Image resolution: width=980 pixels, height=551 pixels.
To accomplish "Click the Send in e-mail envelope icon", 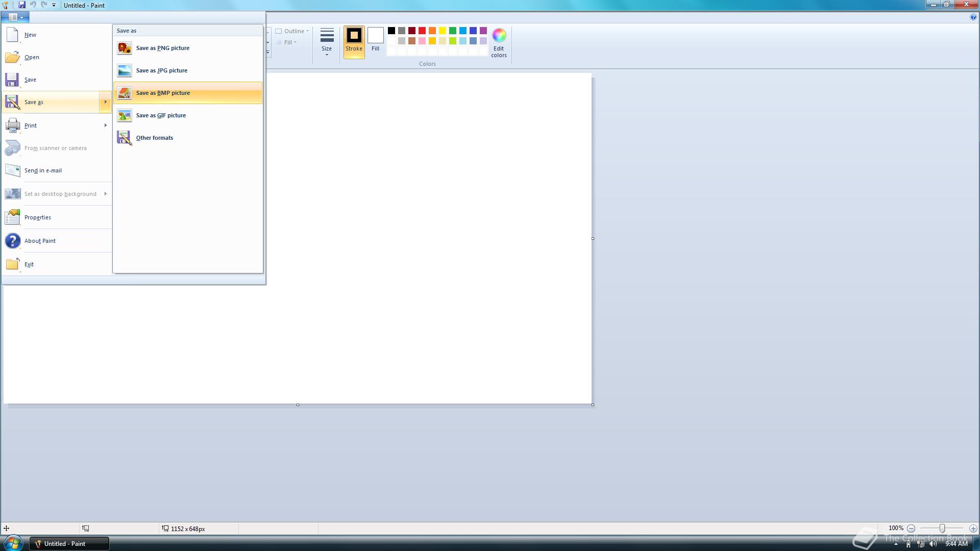I will (x=12, y=170).
